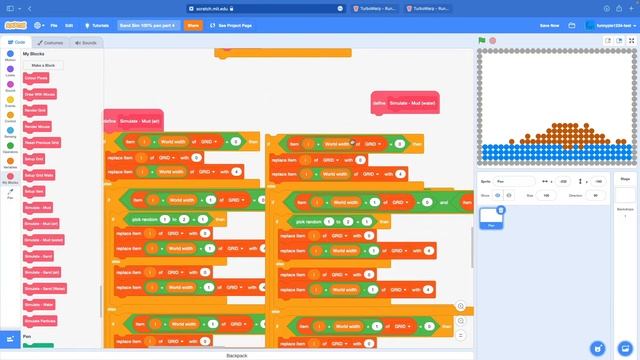The width and height of the screenshot is (640, 360).
Task: Delete the Pen sprite via trash icon
Action: [x=501, y=210]
